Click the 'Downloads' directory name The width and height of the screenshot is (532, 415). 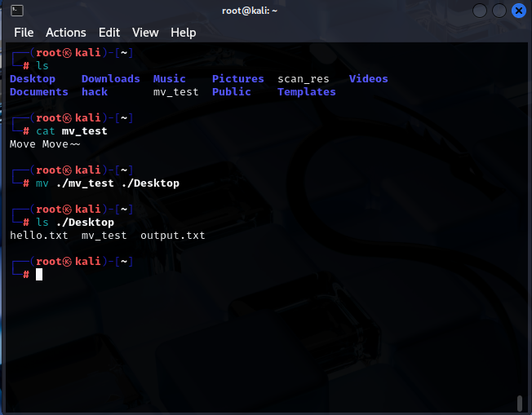click(111, 78)
